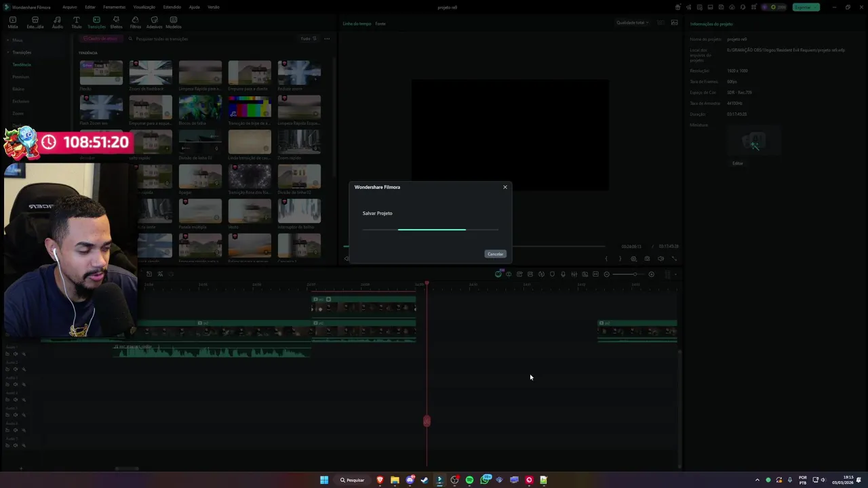Open the Adesivos panel icon
The image size is (868, 488).
pyautogui.click(x=155, y=22)
